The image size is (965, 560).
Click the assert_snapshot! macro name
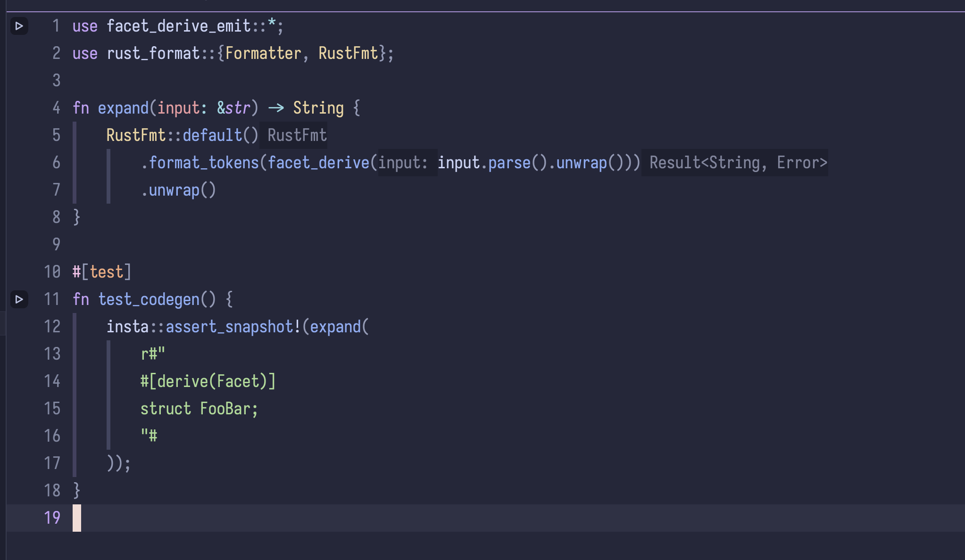(x=229, y=327)
